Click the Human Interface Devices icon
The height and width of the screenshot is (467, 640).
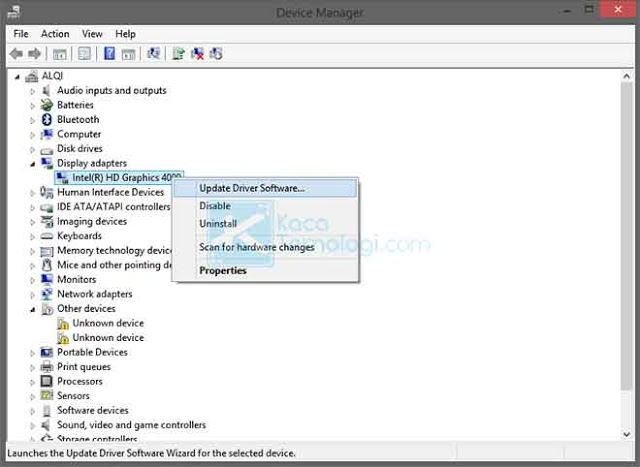[x=47, y=192]
